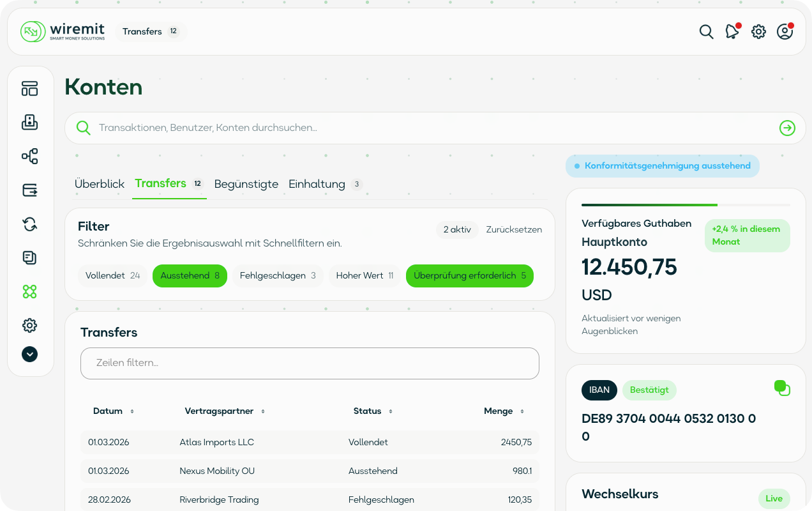This screenshot has height=511, width=812.
Task: Click the Wechselkurs heading
Action: [x=620, y=494]
